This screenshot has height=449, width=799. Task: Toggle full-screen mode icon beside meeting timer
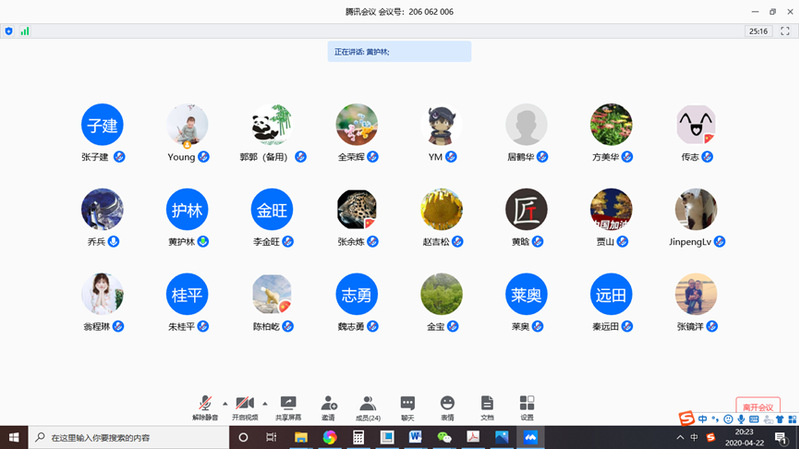pyautogui.click(x=784, y=31)
